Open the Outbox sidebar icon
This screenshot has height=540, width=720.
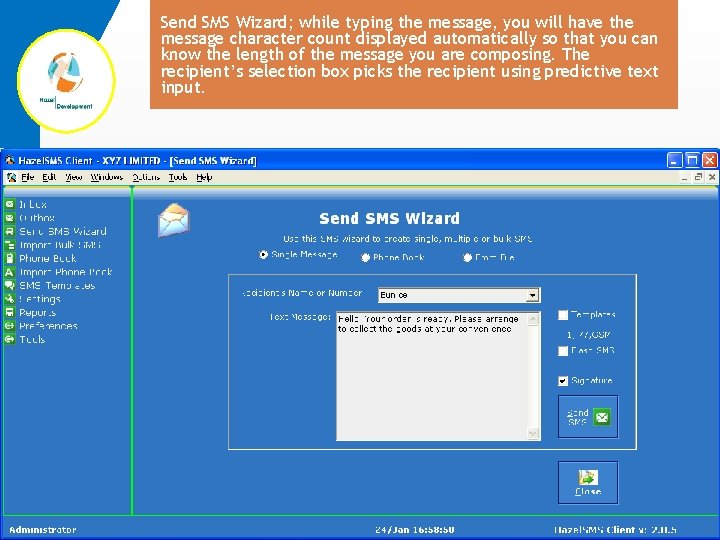tap(9, 218)
